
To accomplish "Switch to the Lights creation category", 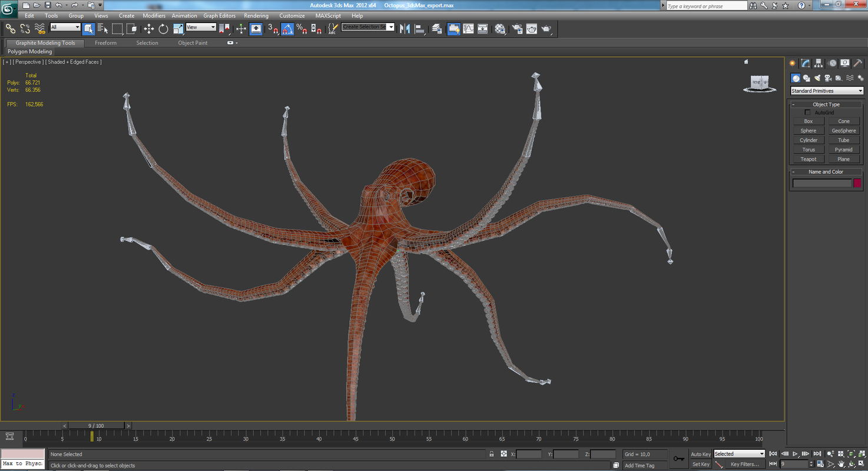I will coord(817,78).
